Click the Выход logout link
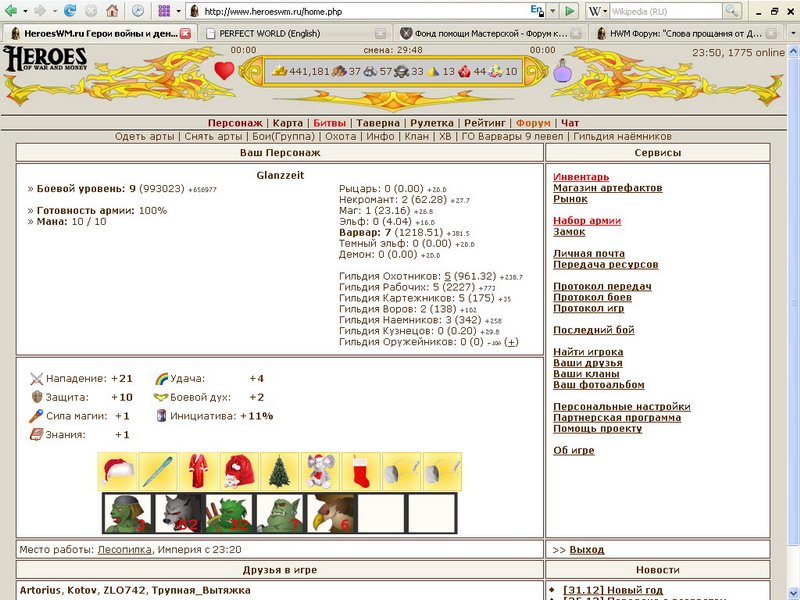Viewport: 800px width, 600px height. (x=586, y=549)
